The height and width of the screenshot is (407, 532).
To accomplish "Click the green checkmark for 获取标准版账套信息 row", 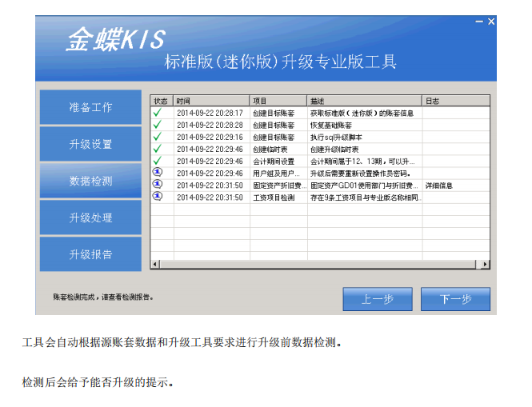I will tap(158, 114).
